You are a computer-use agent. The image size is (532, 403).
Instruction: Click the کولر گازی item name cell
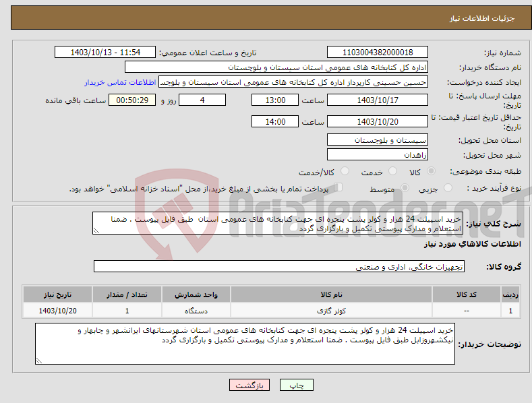331,311
